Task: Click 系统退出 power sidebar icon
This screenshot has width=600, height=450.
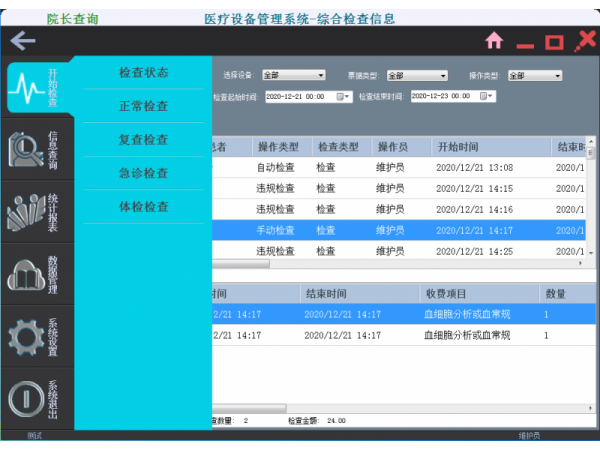Action: pos(27,398)
